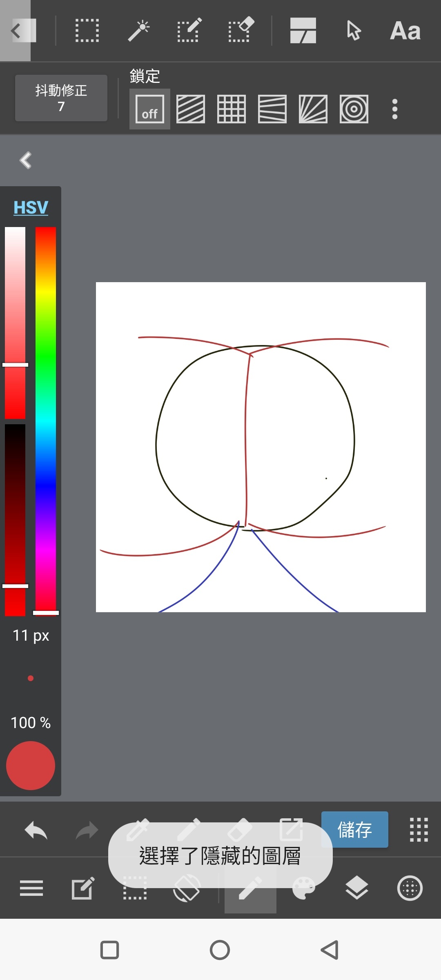This screenshot has width=441, height=980.
Task: Adjust the saturation slider bar
Action: tap(15, 323)
